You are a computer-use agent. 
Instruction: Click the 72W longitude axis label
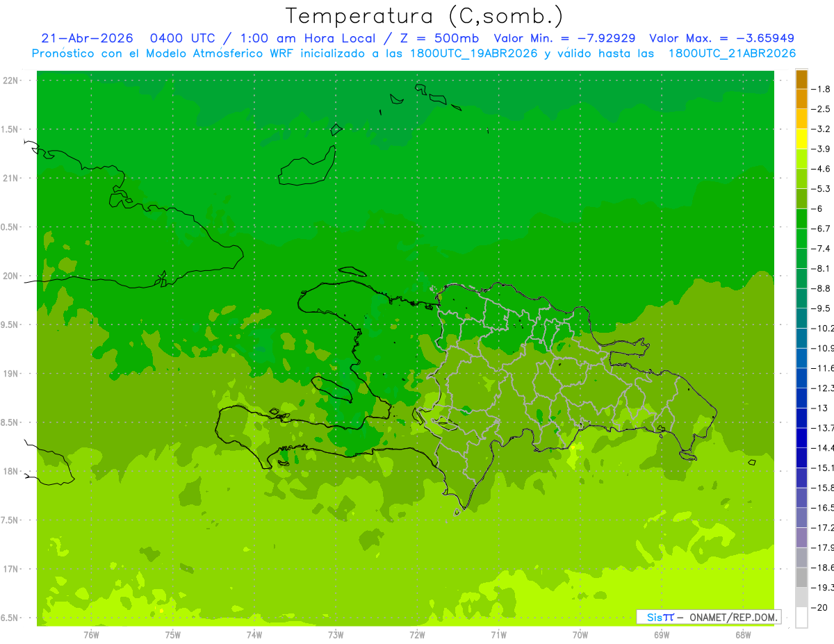tap(417, 634)
